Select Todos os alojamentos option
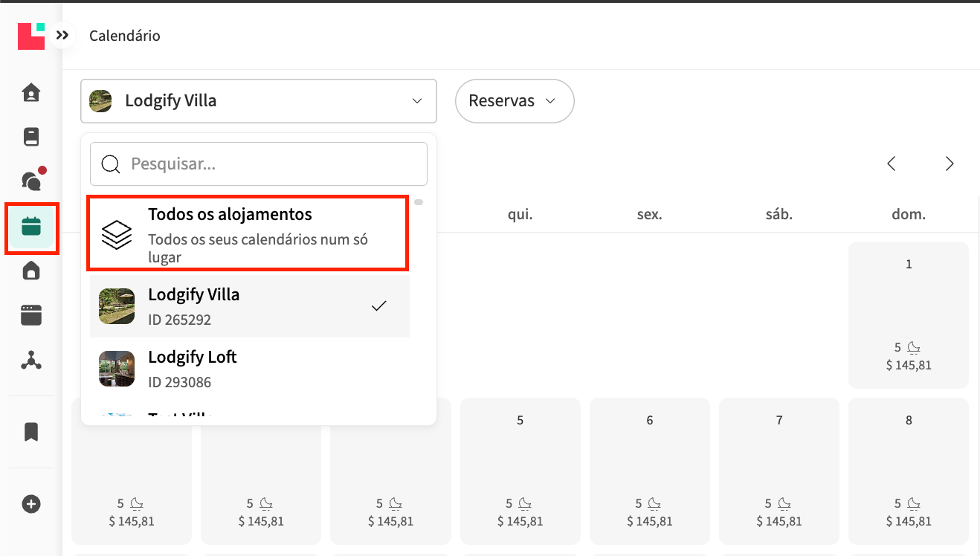This screenshot has height=556, width=980. pyautogui.click(x=248, y=233)
